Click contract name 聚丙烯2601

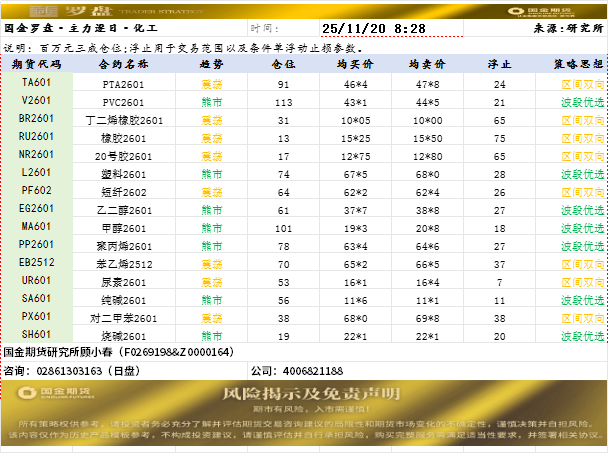pos(124,246)
